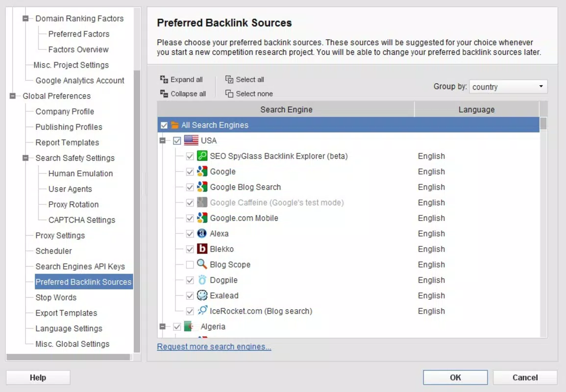Click the SEO SpyGlass Backlink Explorer icon
Screen dimensions: 566x392
(x=202, y=156)
